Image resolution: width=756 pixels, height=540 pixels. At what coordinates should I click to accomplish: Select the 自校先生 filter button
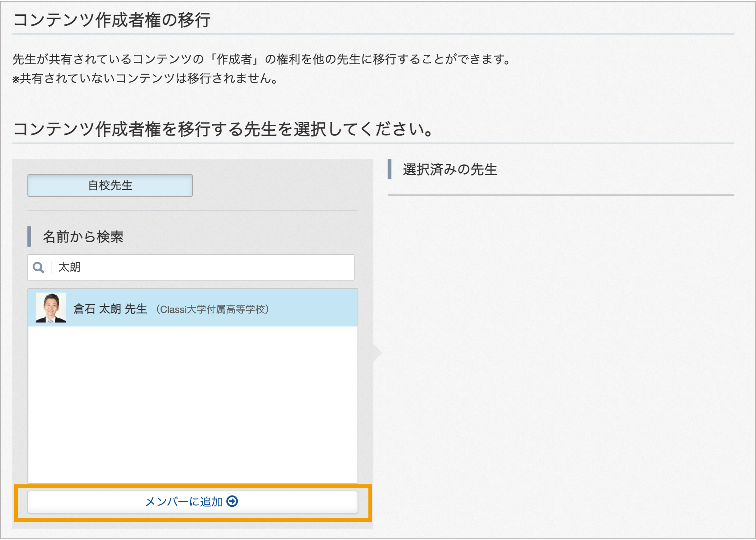click(110, 185)
